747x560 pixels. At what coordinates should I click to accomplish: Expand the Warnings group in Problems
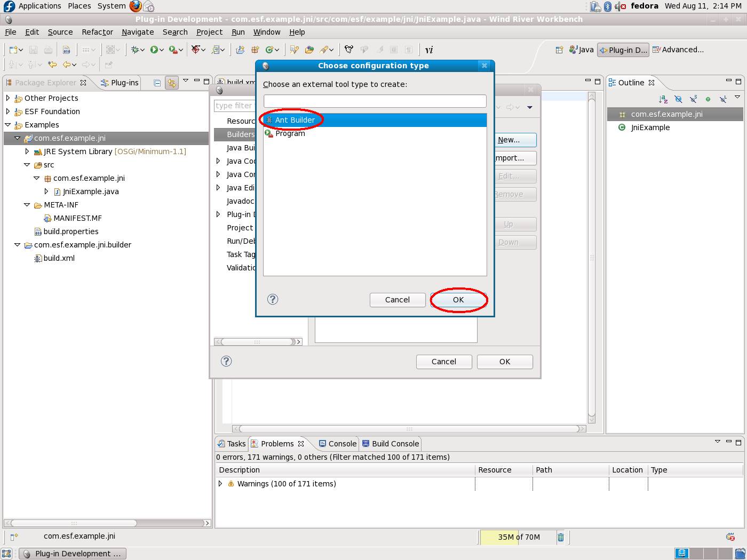point(220,484)
